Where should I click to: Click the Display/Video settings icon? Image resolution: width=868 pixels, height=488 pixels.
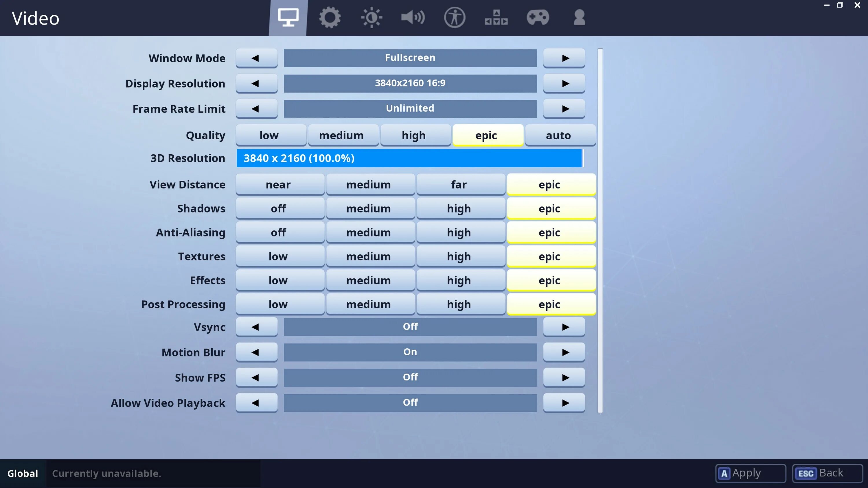(288, 17)
